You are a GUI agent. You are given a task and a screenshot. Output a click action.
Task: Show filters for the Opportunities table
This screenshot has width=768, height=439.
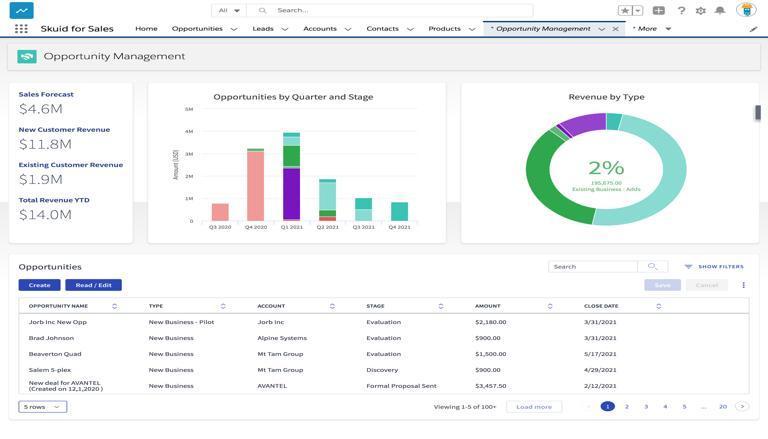pos(714,267)
